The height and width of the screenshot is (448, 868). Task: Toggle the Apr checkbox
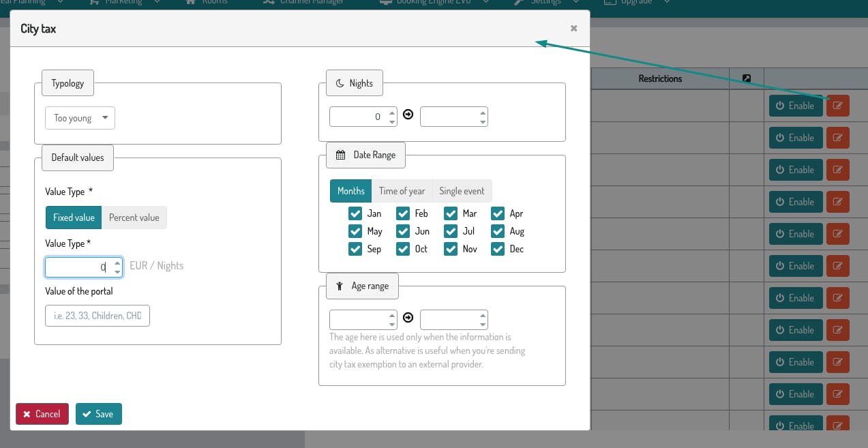point(498,213)
